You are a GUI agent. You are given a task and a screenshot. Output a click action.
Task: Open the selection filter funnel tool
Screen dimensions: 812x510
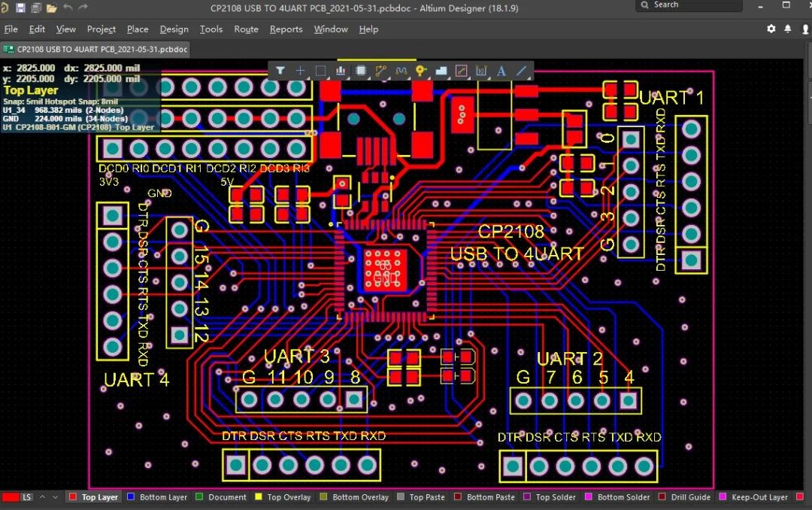280,71
